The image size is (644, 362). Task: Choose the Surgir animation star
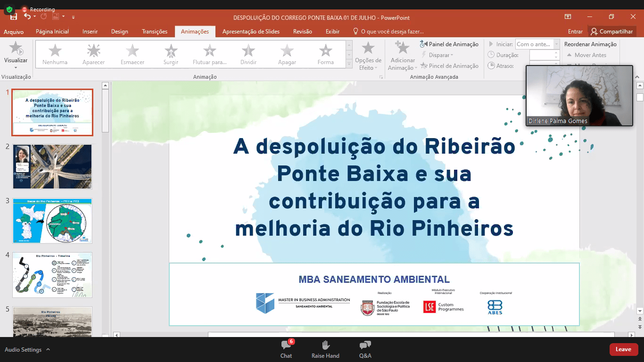pyautogui.click(x=171, y=54)
